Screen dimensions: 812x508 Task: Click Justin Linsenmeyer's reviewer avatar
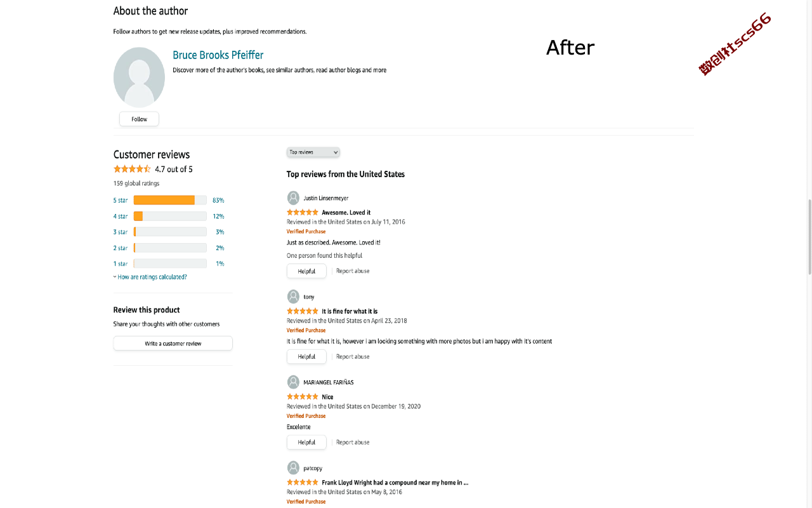(x=293, y=198)
